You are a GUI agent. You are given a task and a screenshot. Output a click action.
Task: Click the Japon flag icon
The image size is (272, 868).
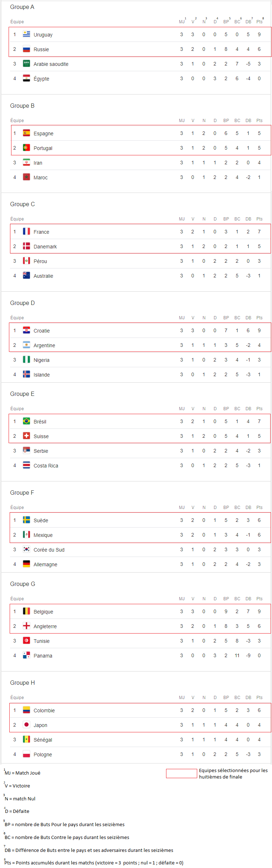pyautogui.click(x=26, y=725)
